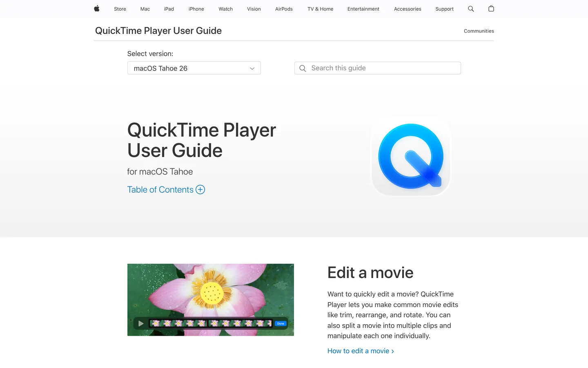Open the Vision menu
Screen dimensions: 588x368
tap(254, 9)
